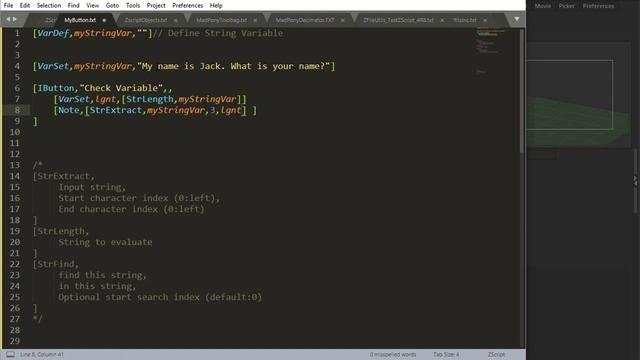Close the MadPonyDecimator.TXT tab

(x=342, y=20)
